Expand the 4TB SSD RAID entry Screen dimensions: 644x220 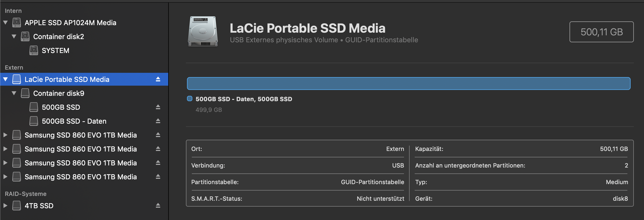tap(5, 206)
